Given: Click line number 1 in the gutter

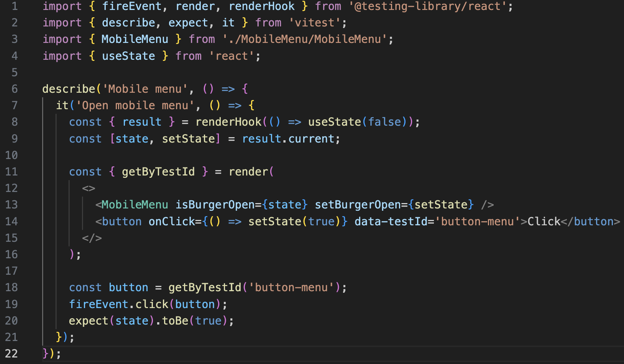Looking at the screenshot, I should 15,6.
